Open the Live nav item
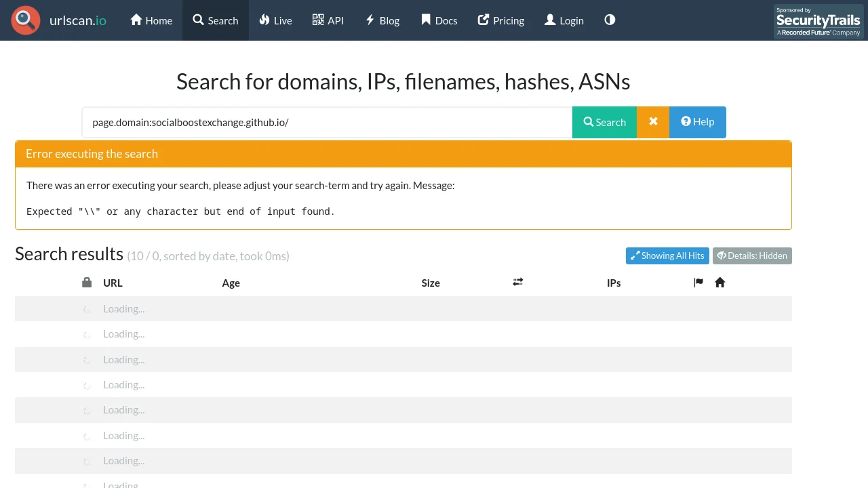The width and height of the screenshot is (868, 488). tap(275, 20)
